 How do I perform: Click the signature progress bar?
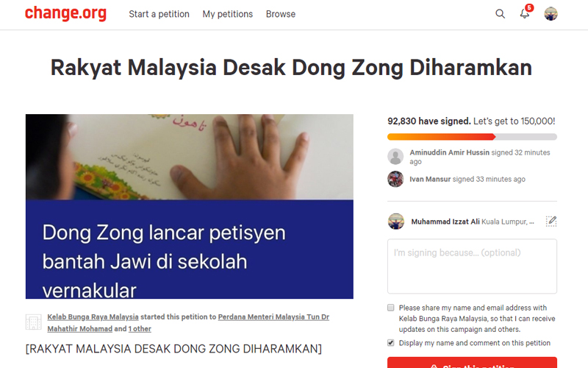(472, 137)
